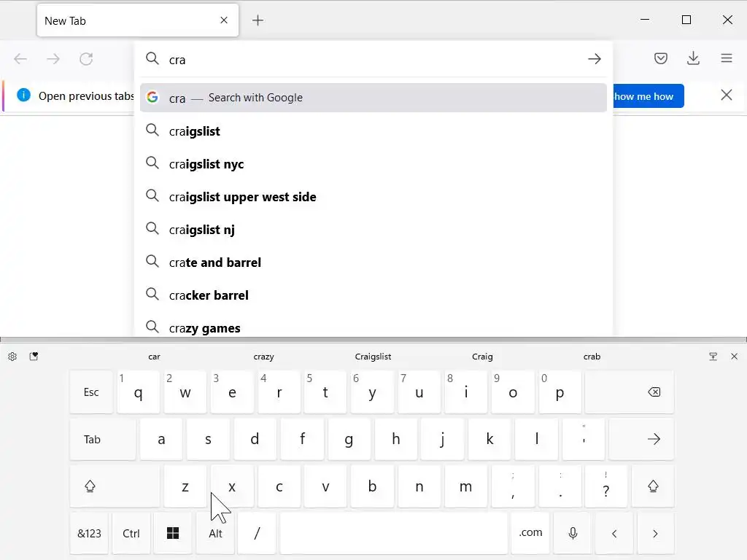The width and height of the screenshot is (747, 560).
Task: Tap the 'p' key
Action: [560, 392]
